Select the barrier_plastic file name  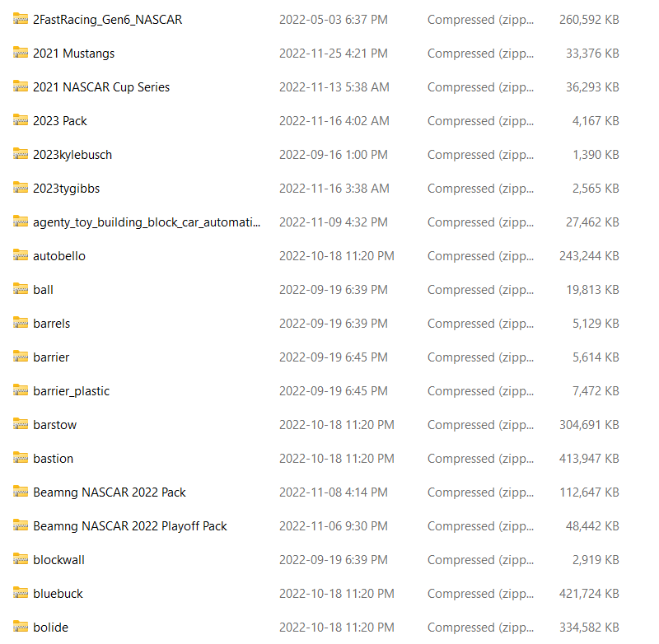tap(71, 391)
